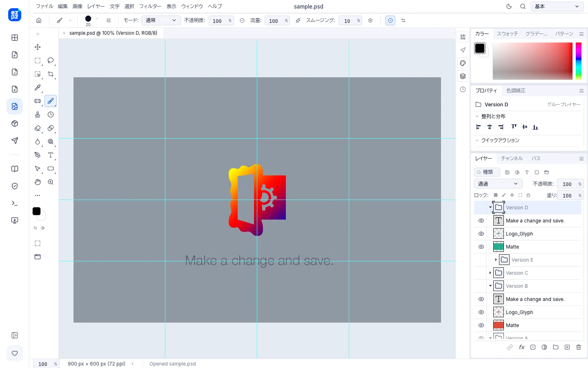The width and height of the screenshot is (588, 368).
Task: Open the brush mode 通常 dropdown
Action: [x=161, y=20]
